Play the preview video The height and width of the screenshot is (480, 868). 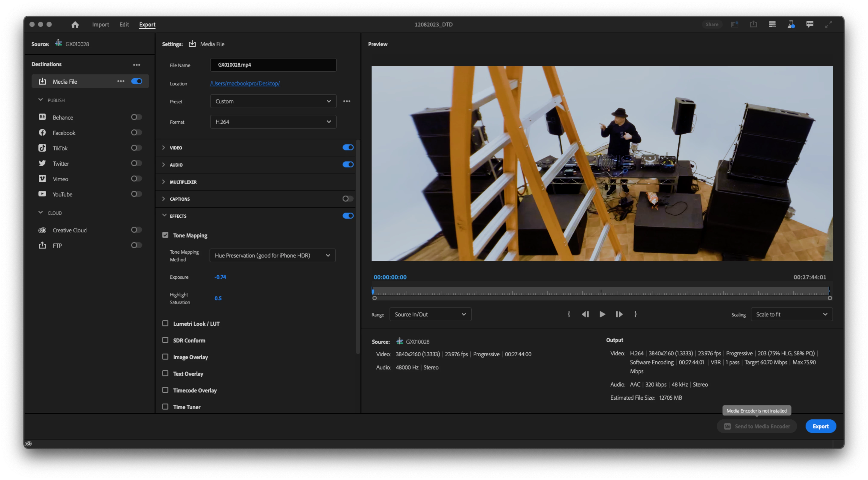point(602,314)
